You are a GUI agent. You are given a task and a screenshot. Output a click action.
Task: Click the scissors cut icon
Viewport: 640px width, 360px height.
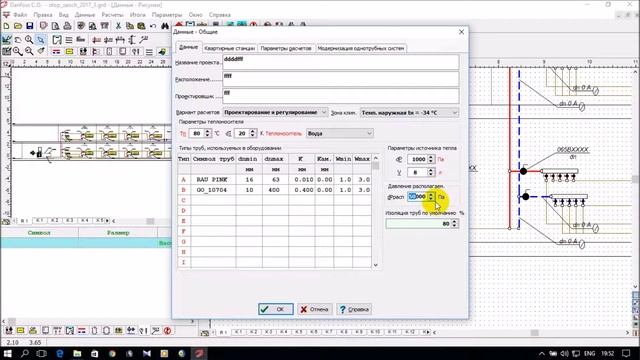pos(118,26)
